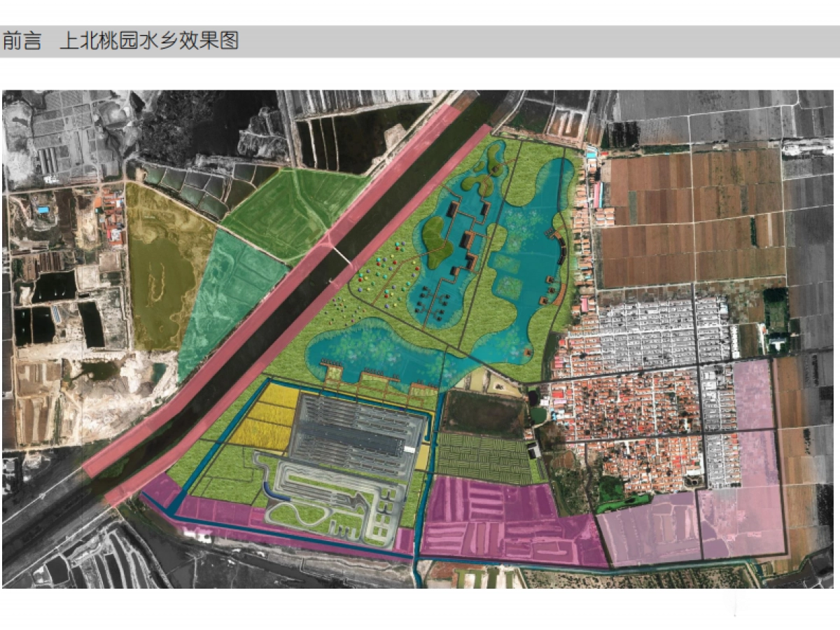Screen dimensions: 840x630
Task: Click the 前言 heading label
Action: 22,41
